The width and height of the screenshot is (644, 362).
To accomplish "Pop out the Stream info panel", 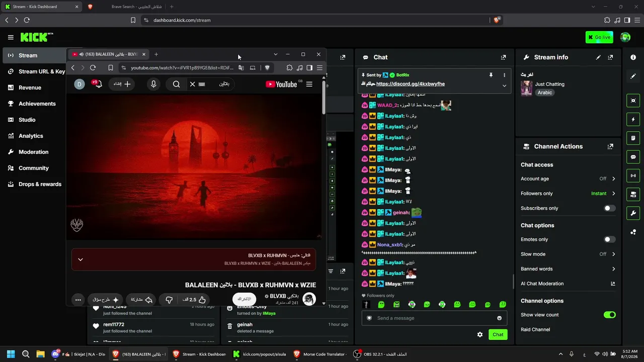I will (x=610, y=57).
